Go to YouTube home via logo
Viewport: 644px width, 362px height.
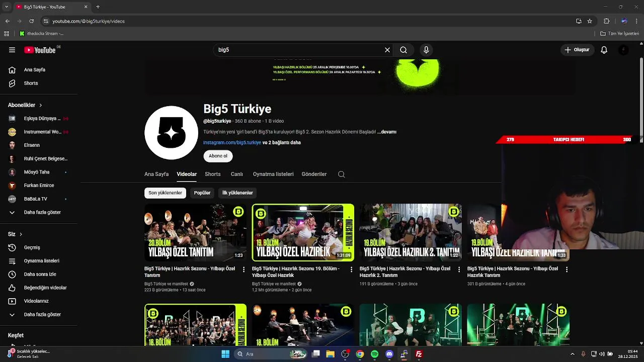pyautogui.click(x=40, y=50)
